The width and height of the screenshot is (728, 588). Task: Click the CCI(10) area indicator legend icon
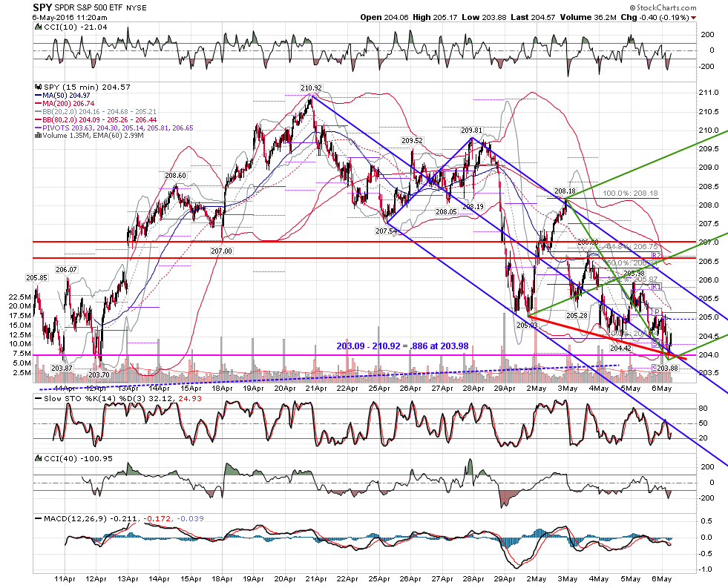pos(39,27)
